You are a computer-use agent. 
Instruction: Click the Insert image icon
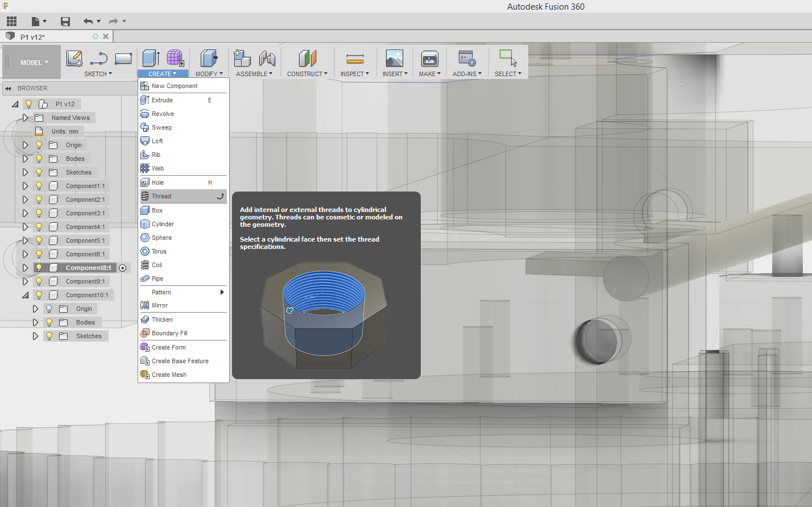tap(394, 58)
